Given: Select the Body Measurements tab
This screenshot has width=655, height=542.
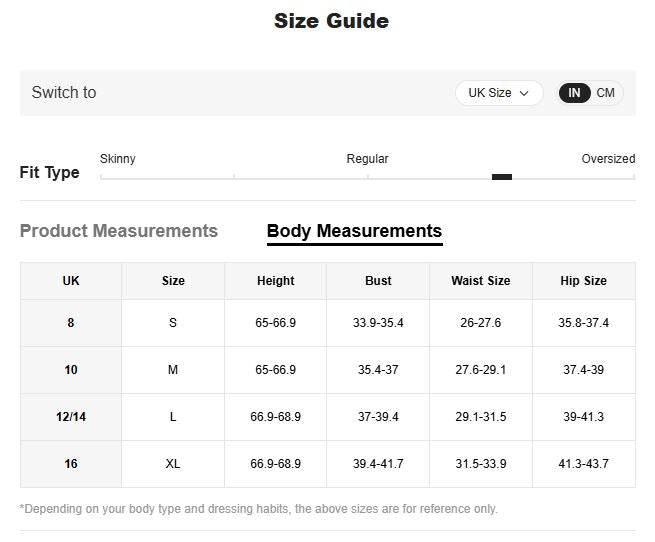Looking at the screenshot, I should 354,231.
